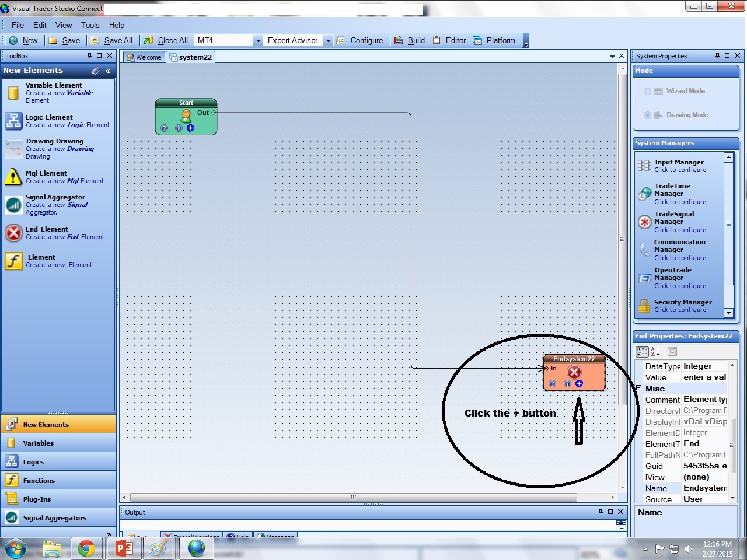Viewport: 747px width, 560px height.
Task: Open the File menu
Action: point(18,25)
